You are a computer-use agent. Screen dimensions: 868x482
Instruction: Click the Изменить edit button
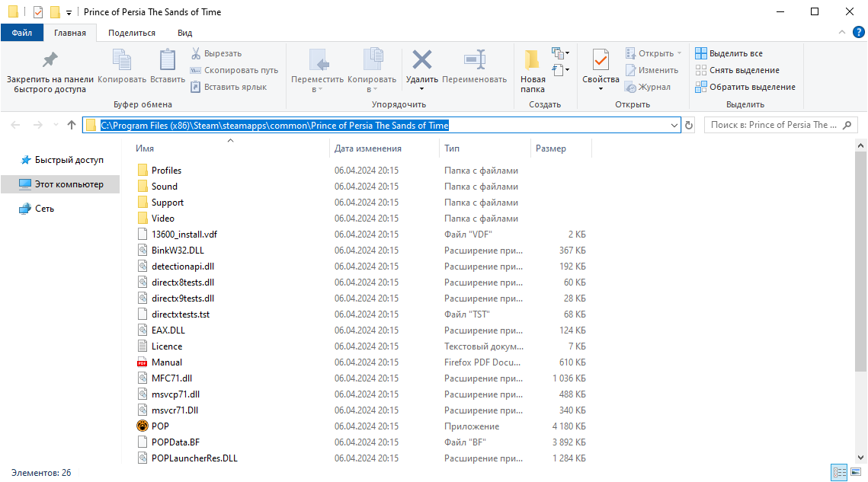[652, 70]
